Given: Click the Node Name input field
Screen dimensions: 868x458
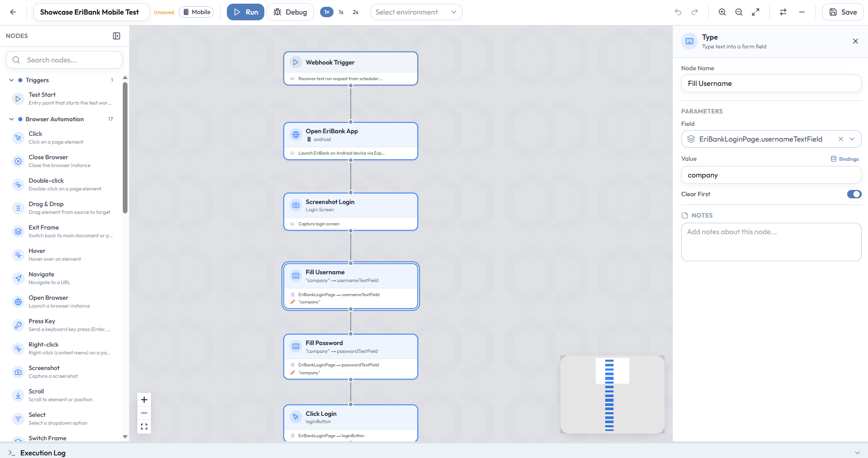Looking at the screenshot, I should (771, 83).
